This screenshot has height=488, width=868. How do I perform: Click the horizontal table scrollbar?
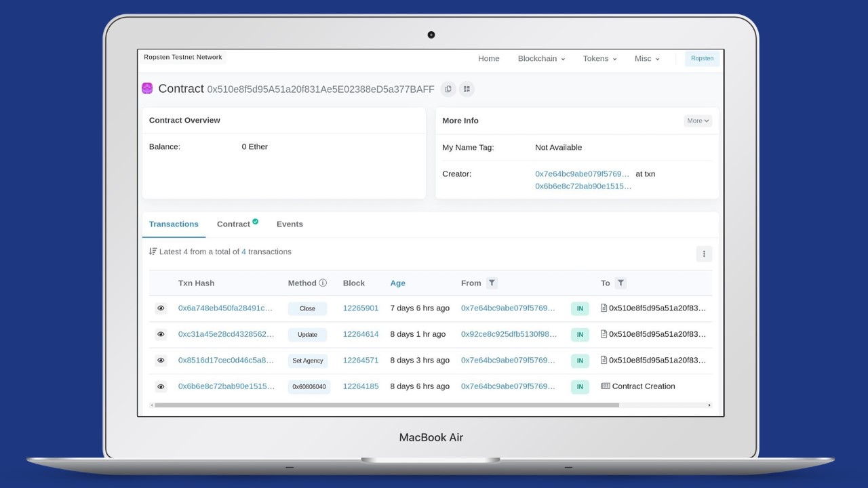(x=387, y=405)
